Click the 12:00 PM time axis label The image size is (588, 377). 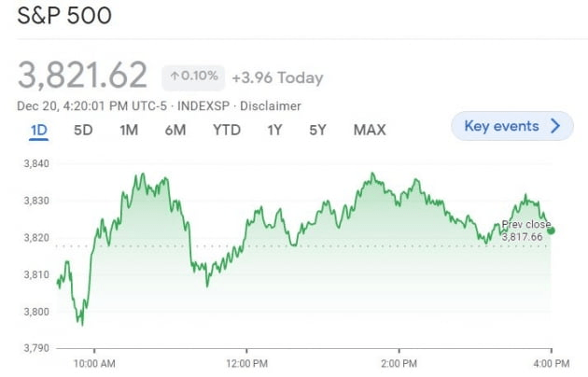coord(246,362)
